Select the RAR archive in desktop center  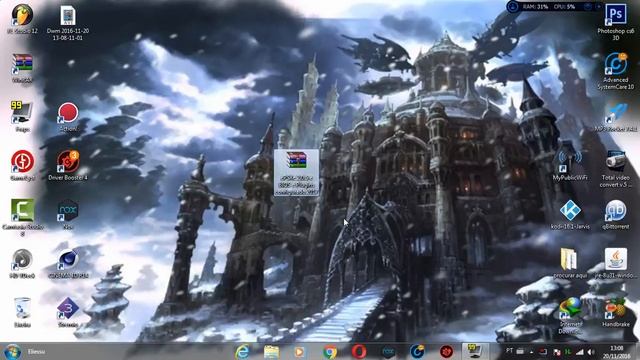(x=296, y=172)
